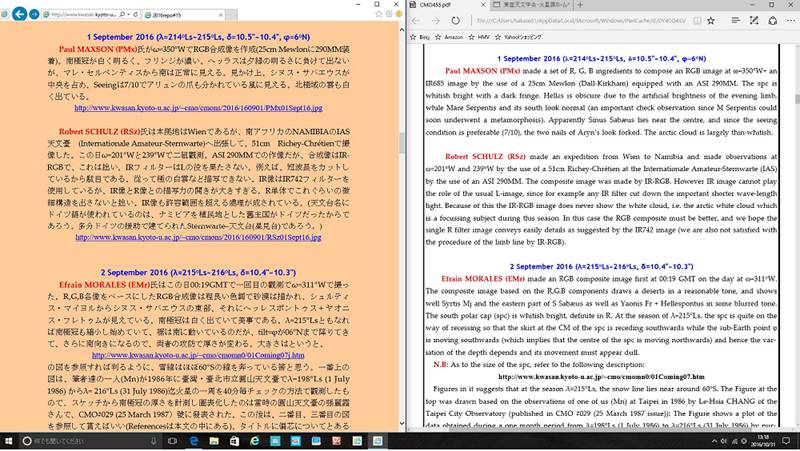Click the Edge file path address bar

pos(581,21)
